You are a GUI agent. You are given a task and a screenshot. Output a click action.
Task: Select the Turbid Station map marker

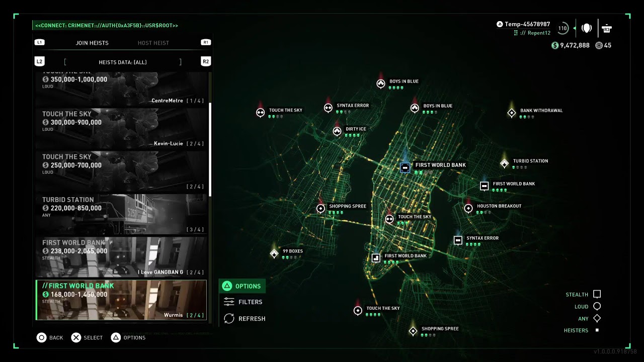point(505,163)
